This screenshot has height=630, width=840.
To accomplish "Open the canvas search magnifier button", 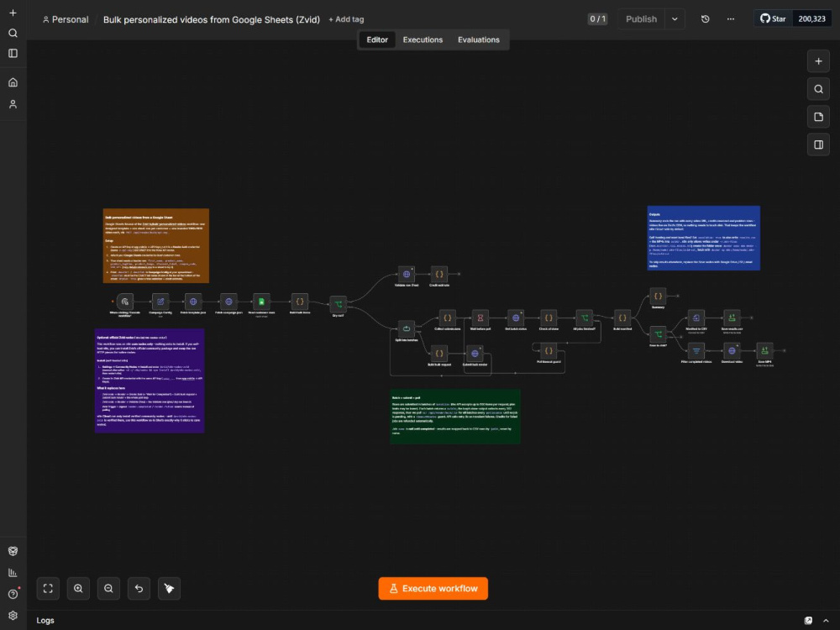I will 818,89.
